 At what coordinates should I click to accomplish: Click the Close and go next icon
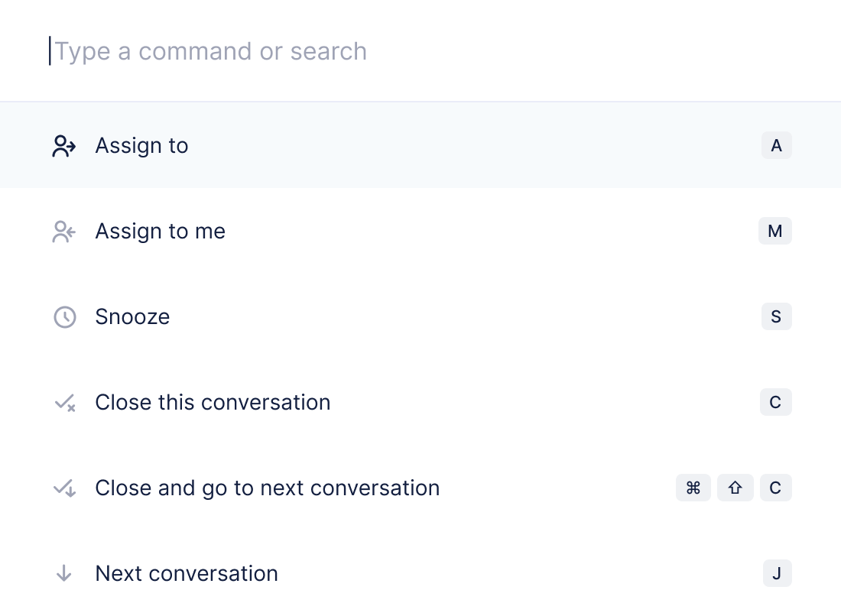point(64,488)
